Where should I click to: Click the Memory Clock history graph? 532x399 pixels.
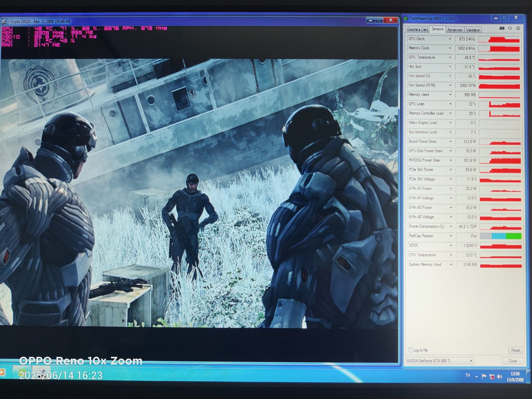tap(499, 48)
